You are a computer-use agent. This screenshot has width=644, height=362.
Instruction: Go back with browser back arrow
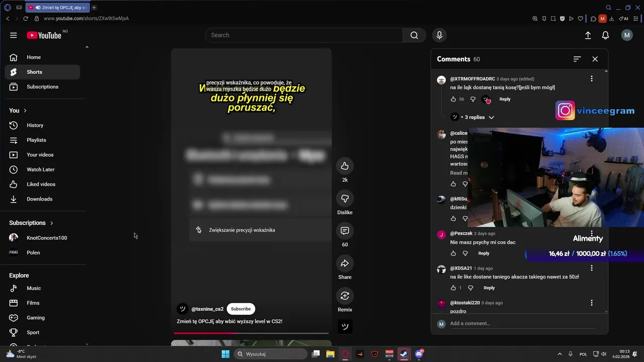click(8, 19)
